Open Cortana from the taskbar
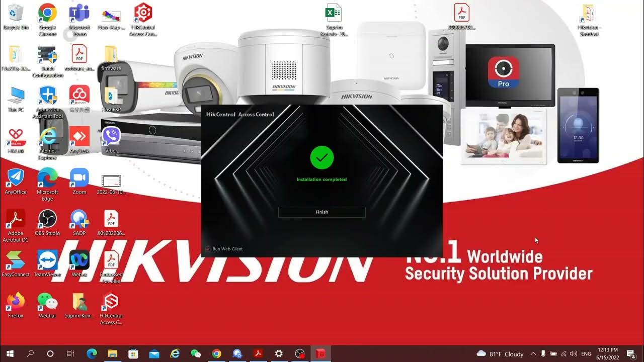The height and width of the screenshot is (362, 644). point(50,354)
